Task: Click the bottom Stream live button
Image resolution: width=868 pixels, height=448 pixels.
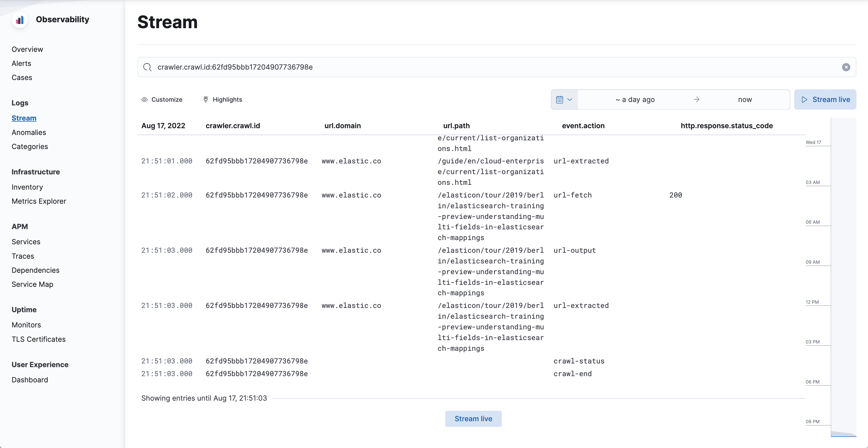Action: (x=473, y=419)
